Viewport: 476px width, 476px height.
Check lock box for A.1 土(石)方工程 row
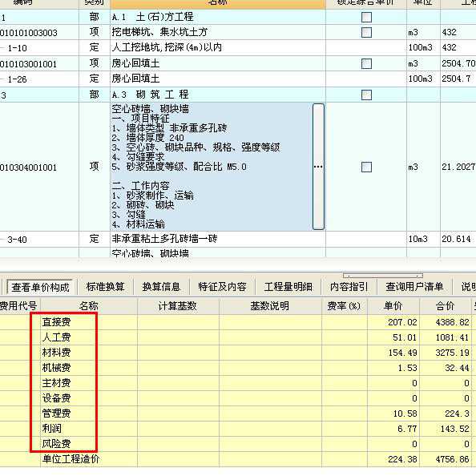366,17
